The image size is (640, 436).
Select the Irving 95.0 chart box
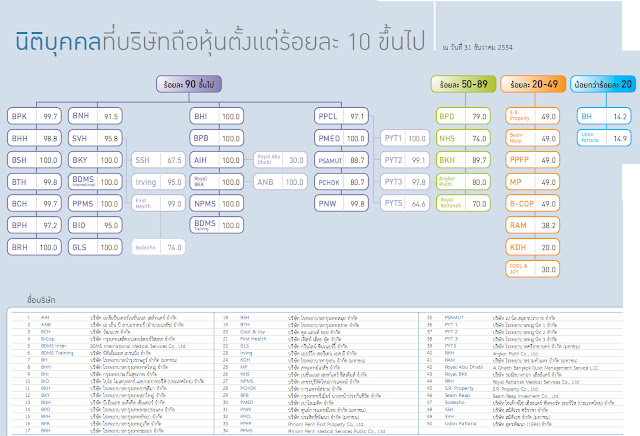(158, 182)
